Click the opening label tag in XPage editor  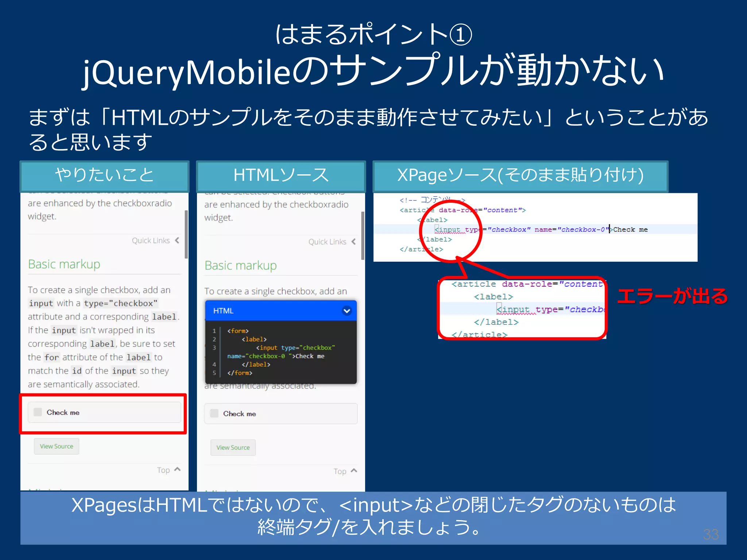432,220
